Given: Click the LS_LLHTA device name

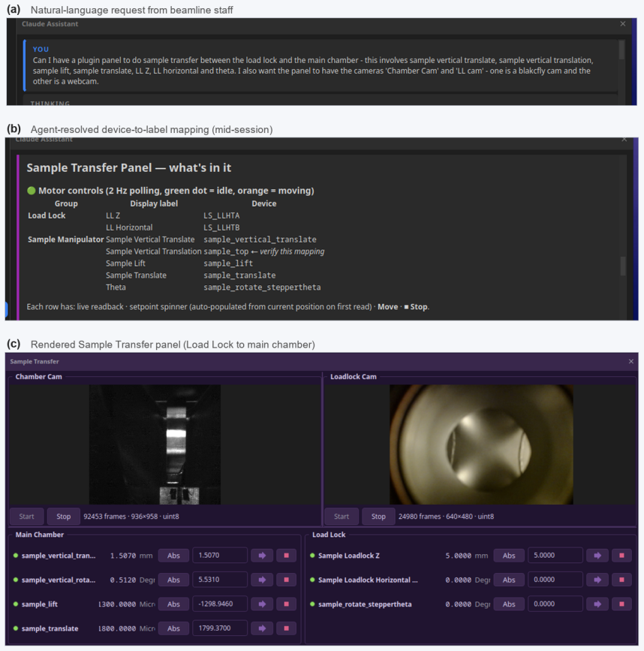Looking at the screenshot, I should (x=221, y=215).
